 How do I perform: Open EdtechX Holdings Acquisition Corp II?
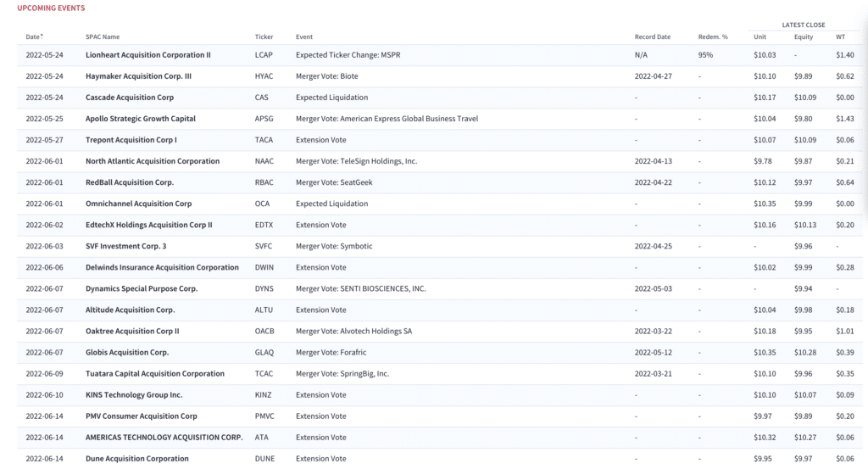pyautogui.click(x=149, y=225)
